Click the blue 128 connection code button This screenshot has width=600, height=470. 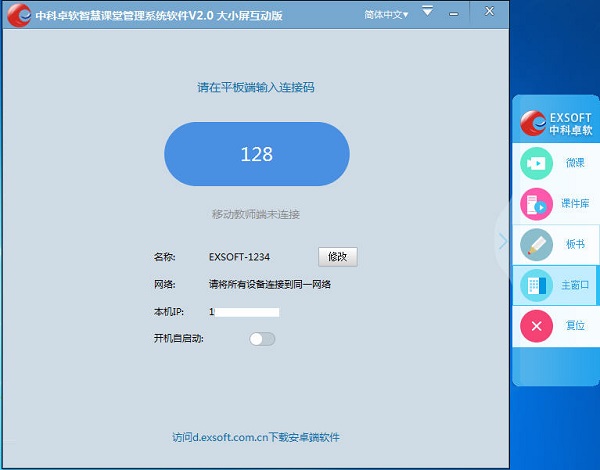point(257,154)
